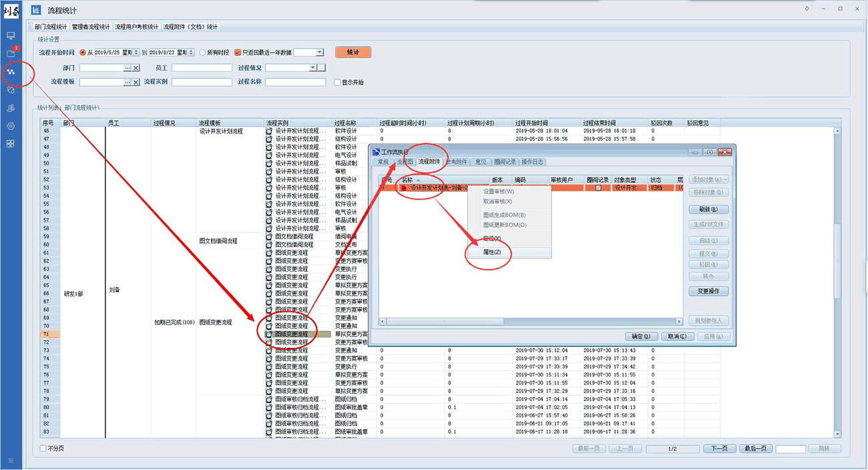Screen dimensions: 868x470
Task: Click 取消(C) button in dialog
Action: (677, 336)
